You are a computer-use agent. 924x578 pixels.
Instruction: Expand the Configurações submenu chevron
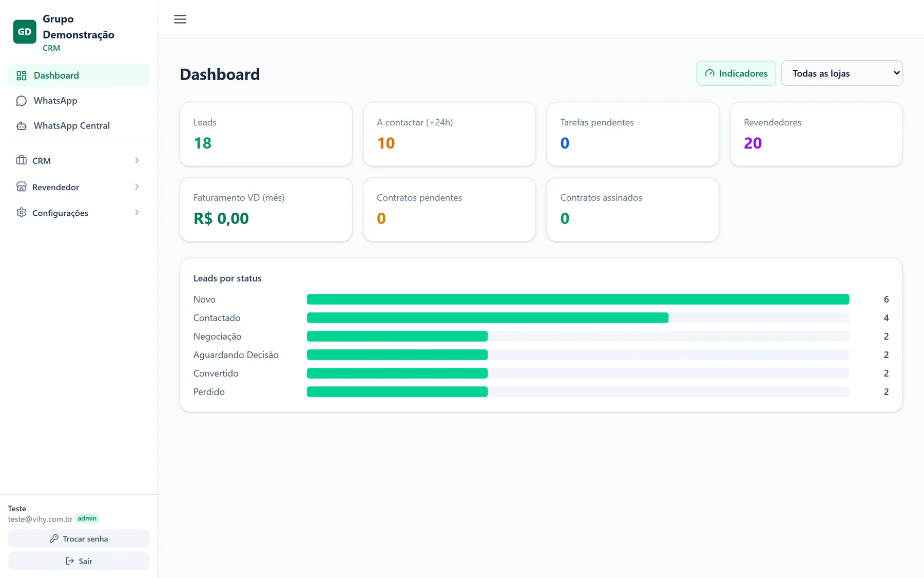(137, 213)
